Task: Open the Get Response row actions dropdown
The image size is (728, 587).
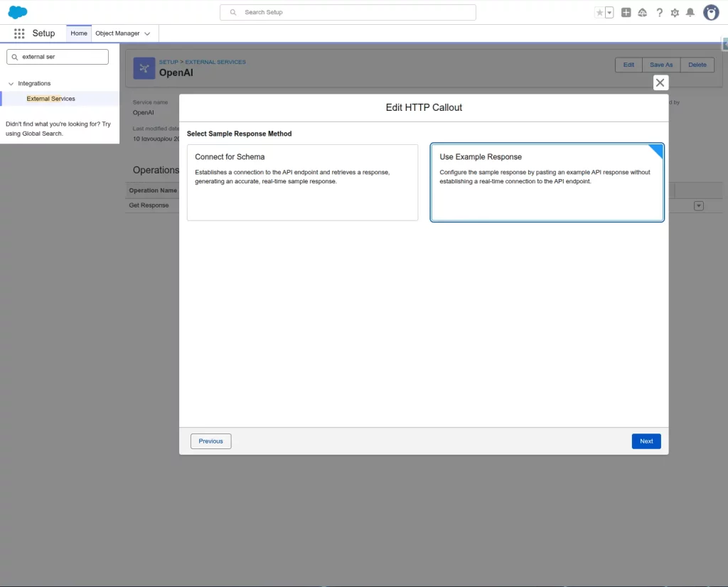Action: tap(698, 205)
